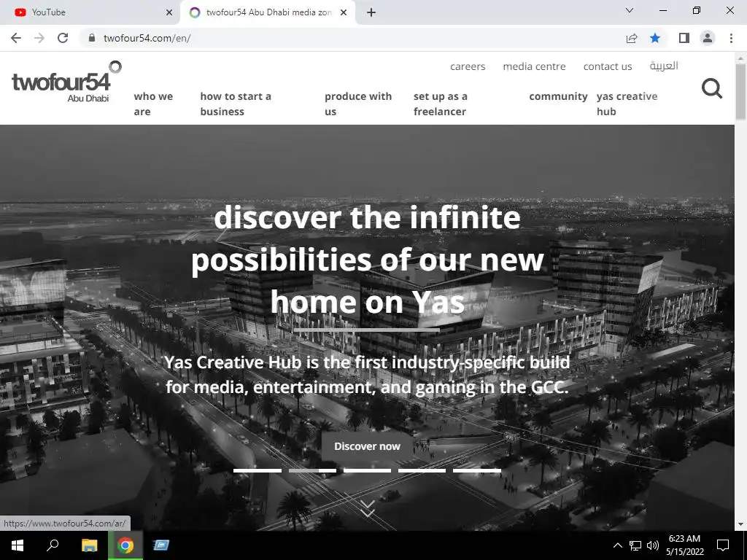Screen dimensions: 747x560
Task: Open the notifications center icon
Action: coord(723,545)
